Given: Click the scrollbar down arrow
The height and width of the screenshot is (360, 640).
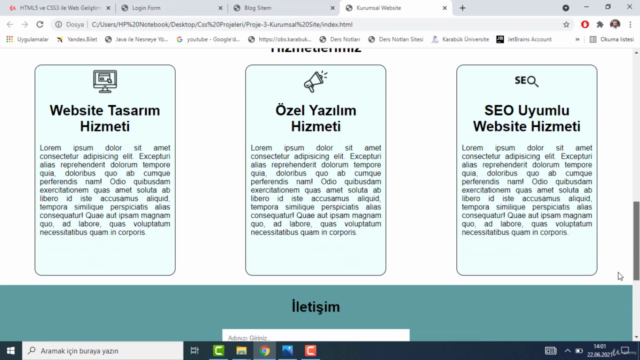Looking at the screenshot, I should point(636,338).
